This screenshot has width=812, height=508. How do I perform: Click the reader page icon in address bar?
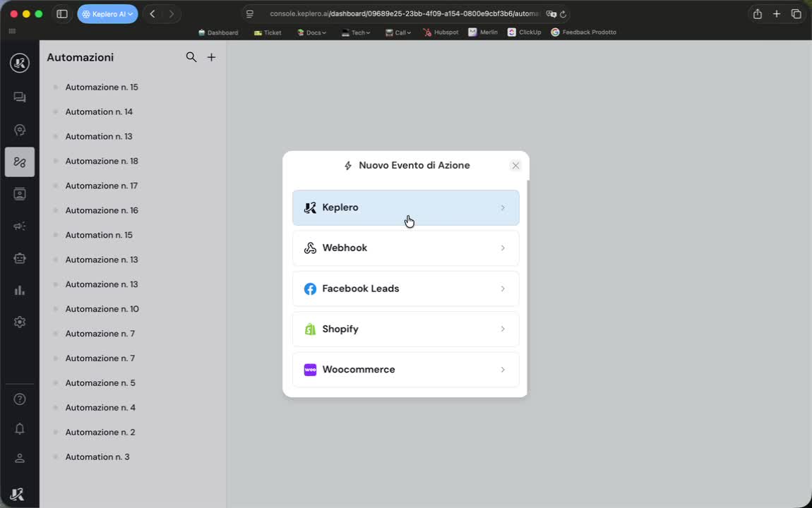(x=250, y=14)
